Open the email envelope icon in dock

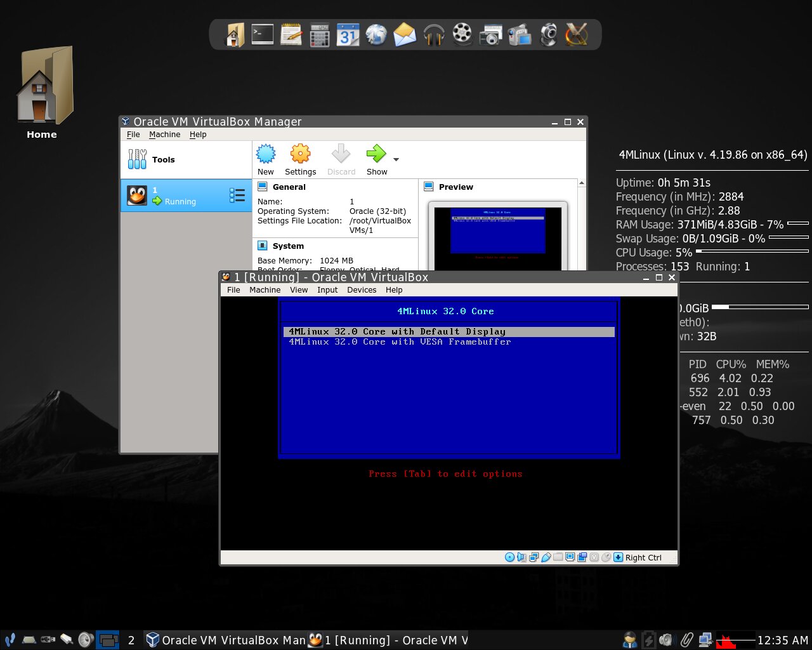[405, 34]
